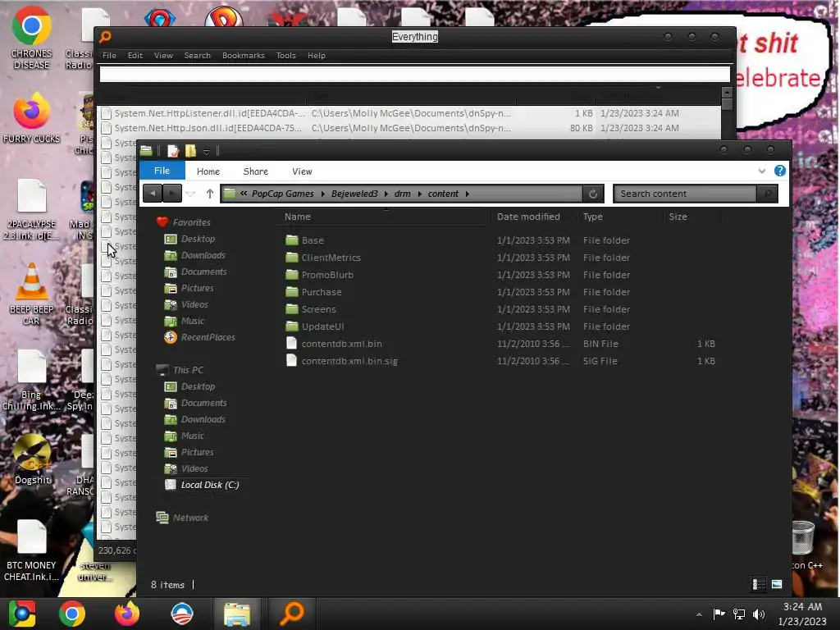Click the search magnifier icon in Explorer
This screenshot has height=630, width=840.
pos(768,194)
